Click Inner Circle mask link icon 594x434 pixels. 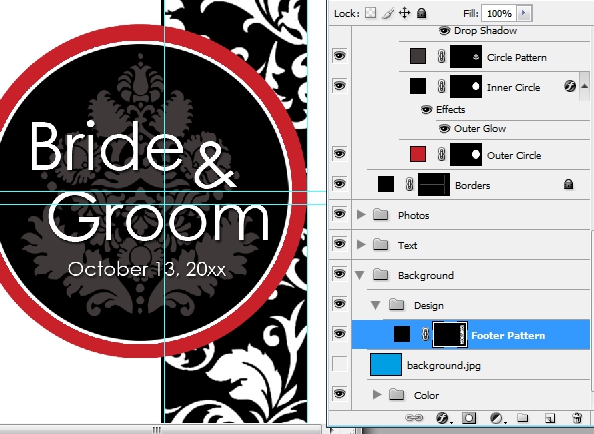click(x=441, y=86)
